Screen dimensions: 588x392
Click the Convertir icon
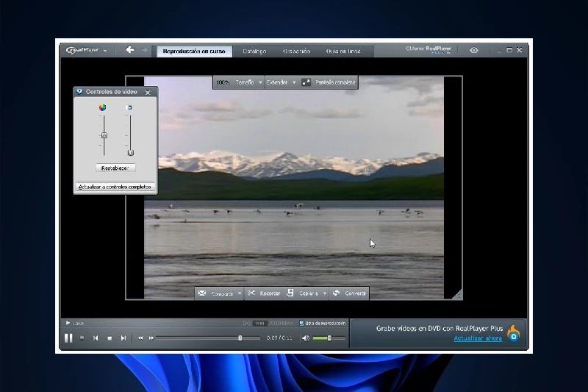(336, 293)
